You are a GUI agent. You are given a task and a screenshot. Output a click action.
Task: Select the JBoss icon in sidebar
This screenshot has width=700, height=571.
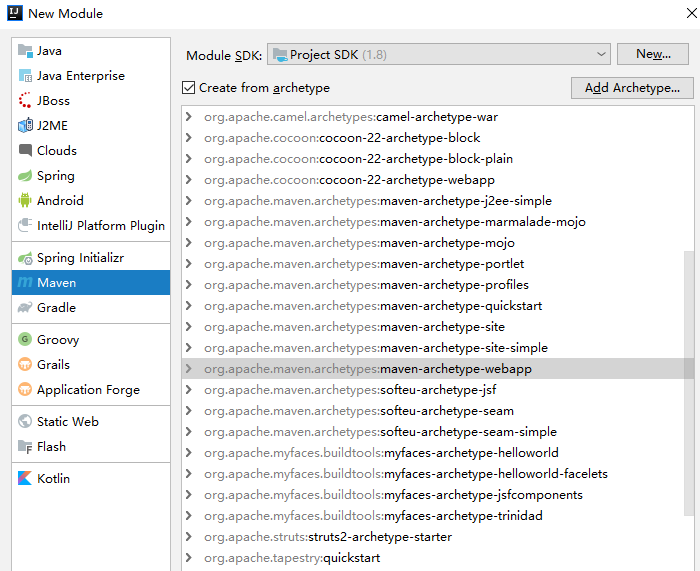(x=26, y=101)
